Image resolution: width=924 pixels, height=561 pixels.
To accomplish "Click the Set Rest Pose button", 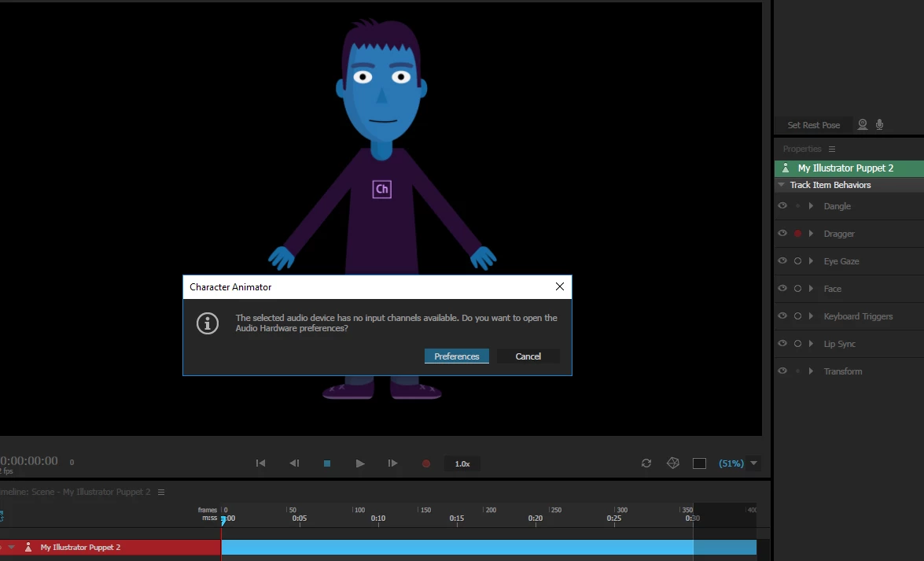I will [x=813, y=125].
